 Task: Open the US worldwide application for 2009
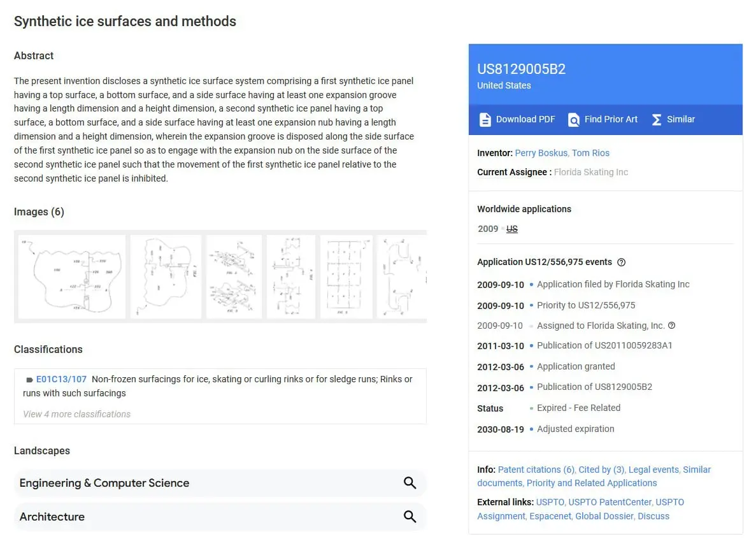(x=512, y=228)
